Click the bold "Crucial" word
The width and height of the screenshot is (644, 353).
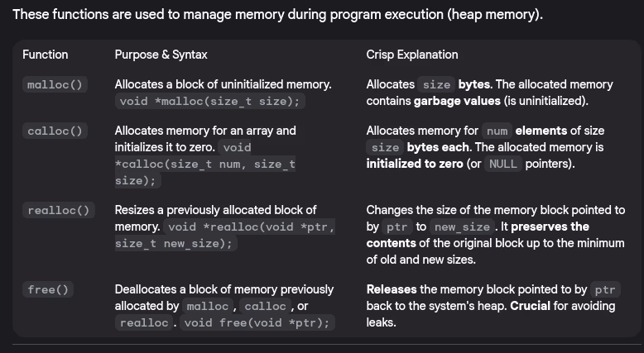pyautogui.click(x=534, y=306)
